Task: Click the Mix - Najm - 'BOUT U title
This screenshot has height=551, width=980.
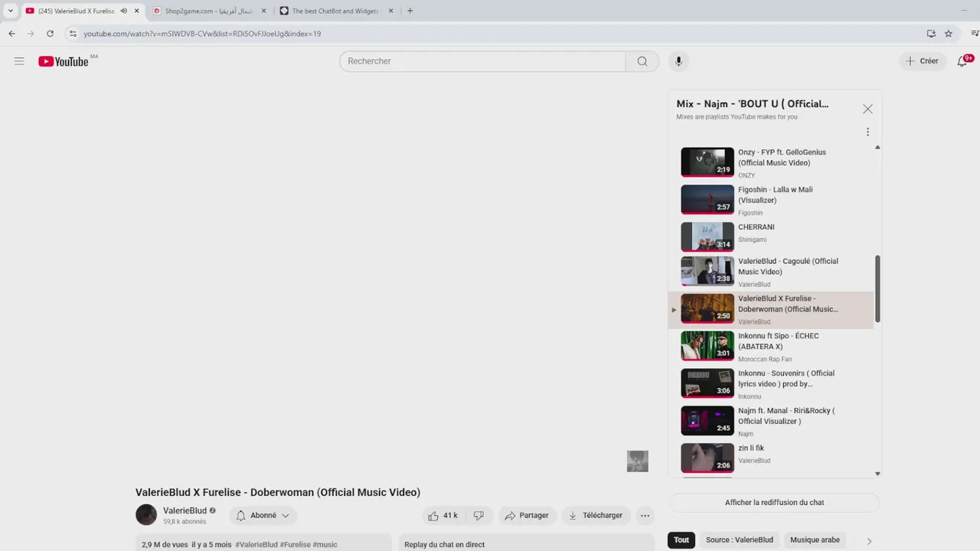Action: (x=753, y=104)
